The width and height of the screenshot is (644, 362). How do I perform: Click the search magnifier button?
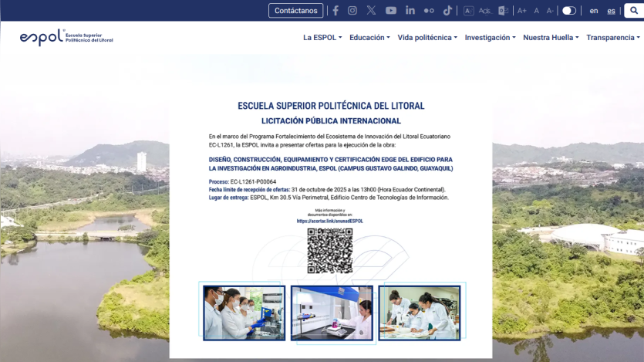coord(634,11)
